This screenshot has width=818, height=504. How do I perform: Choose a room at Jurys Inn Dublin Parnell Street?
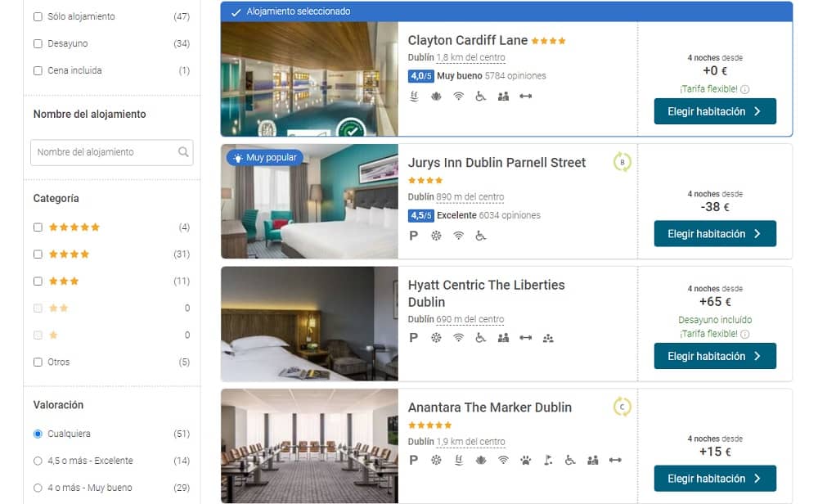[x=715, y=234]
